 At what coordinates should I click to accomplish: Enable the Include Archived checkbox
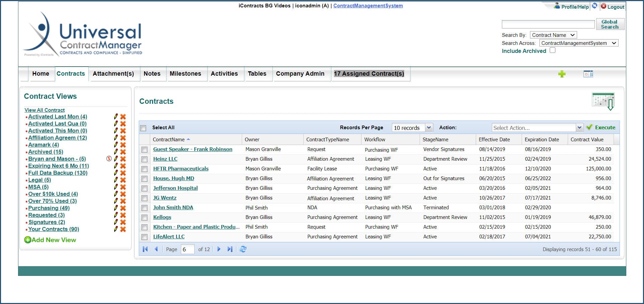552,50
